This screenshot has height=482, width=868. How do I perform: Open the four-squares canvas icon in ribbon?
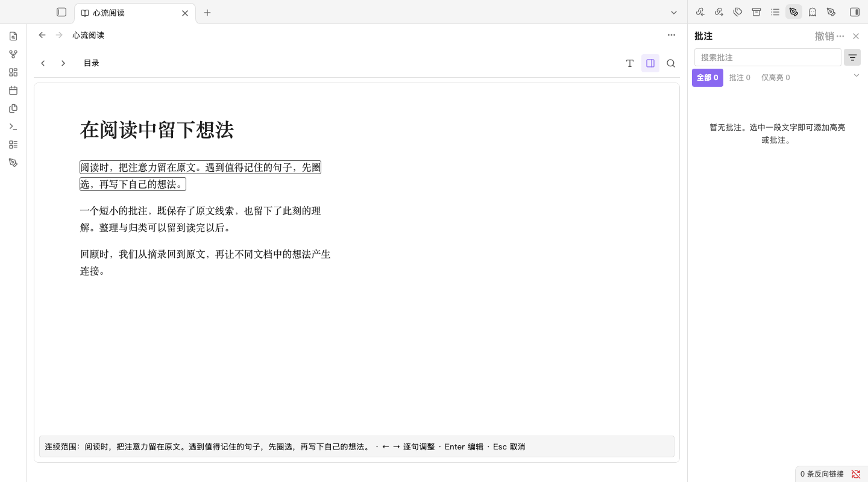pyautogui.click(x=13, y=72)
